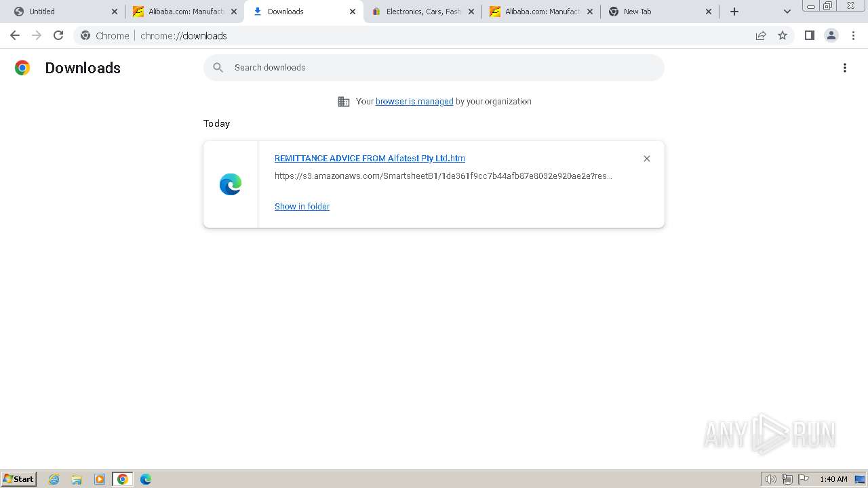Screen dimensions: 868x488
Task: Open REMITTANCE ADVICE FROM Alfatest file link
Action: click(x=370, y=159)
